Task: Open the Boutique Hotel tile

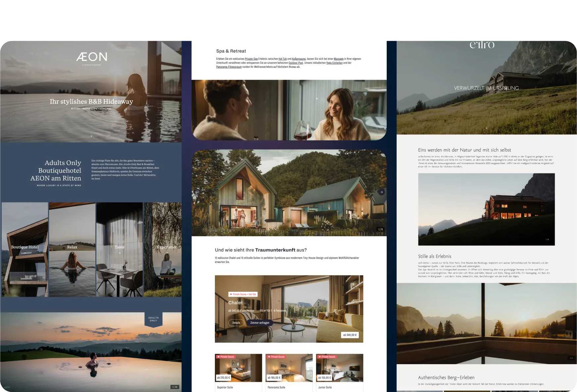Action: click(x=25, y=249)
